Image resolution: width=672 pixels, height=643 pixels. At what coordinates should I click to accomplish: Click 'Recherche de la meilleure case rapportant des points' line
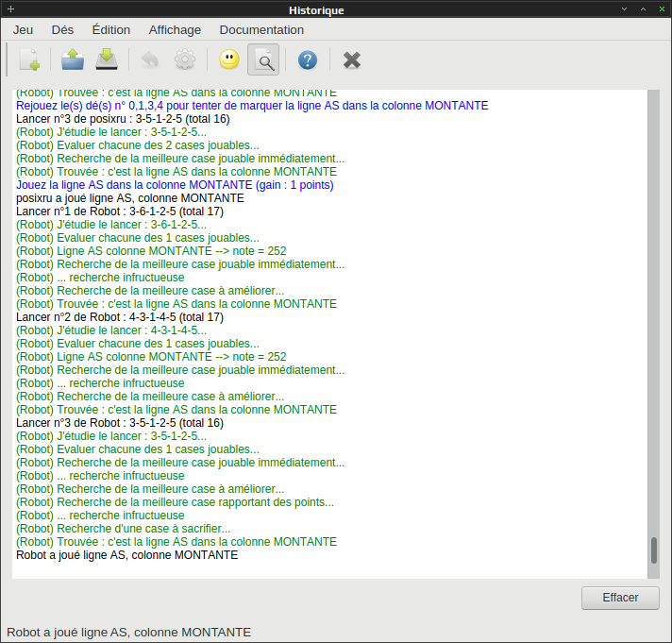click(x=175, y=502)
